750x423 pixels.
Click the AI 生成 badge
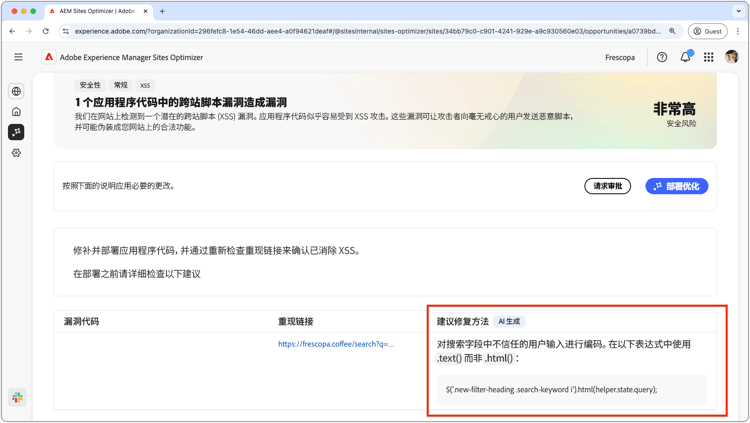[x=509, y=322]
